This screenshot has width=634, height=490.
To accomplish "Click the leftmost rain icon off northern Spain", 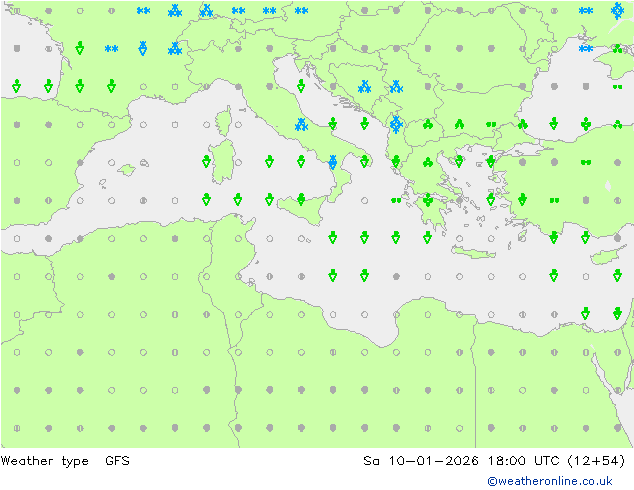I will tap(17, 87).
